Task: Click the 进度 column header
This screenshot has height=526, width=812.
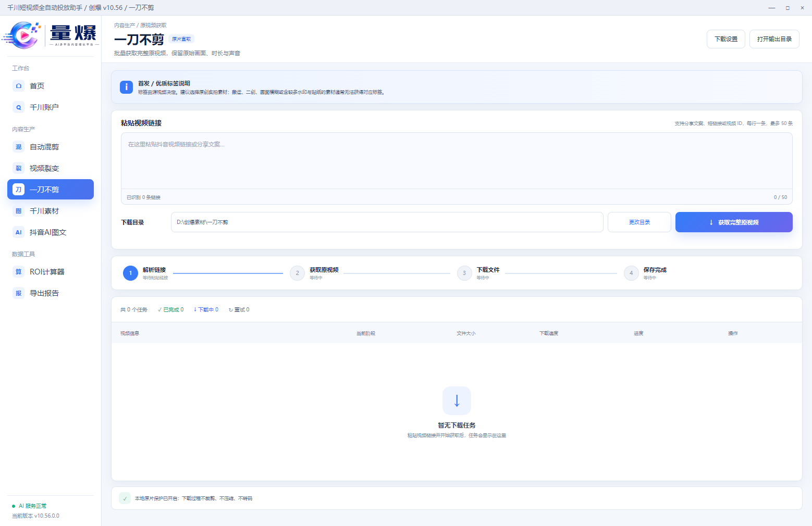Action: tap(638, 333)
